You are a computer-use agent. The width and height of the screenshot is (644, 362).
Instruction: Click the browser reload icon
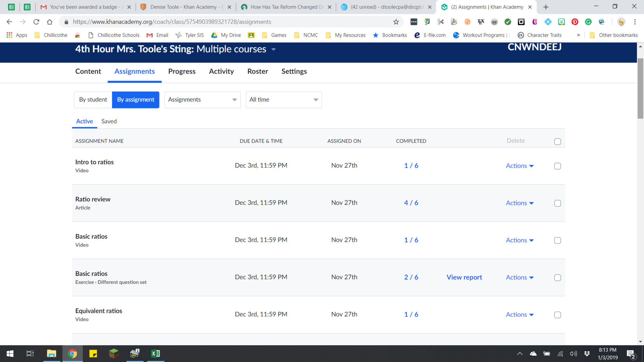point(36,22)
